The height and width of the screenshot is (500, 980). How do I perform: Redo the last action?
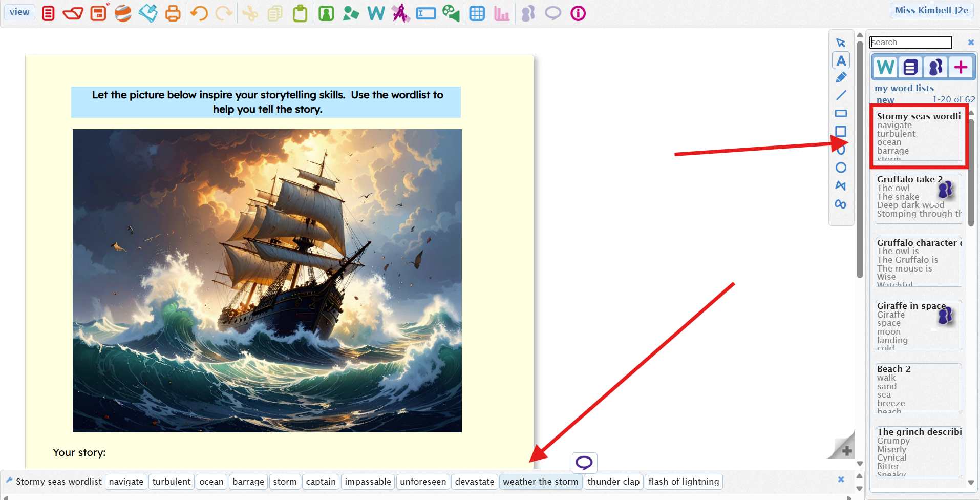point(224,13)
